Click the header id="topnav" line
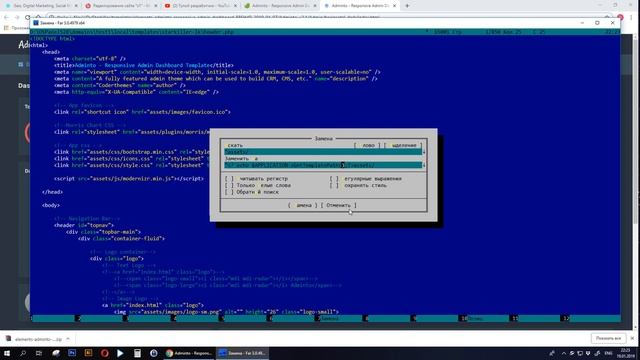 [x=84, y=225]
